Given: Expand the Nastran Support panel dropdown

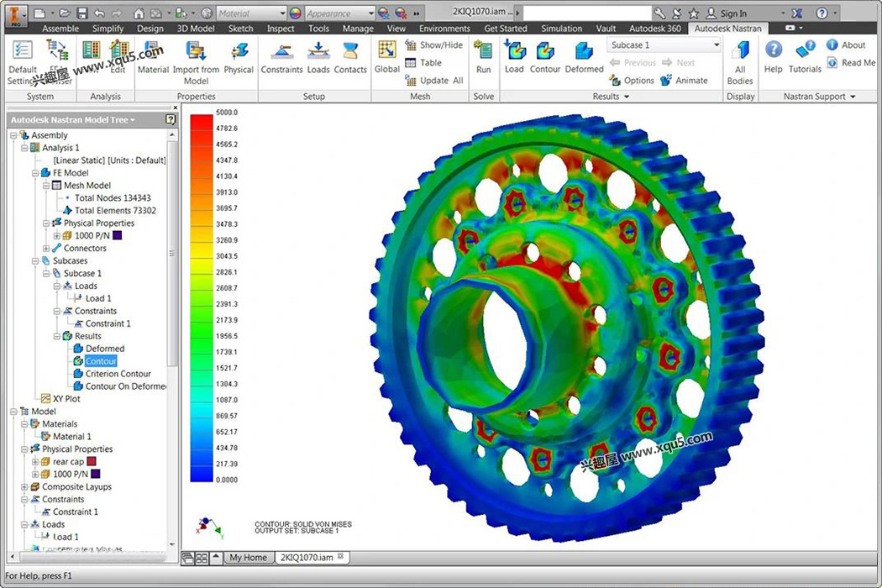Looking at the screenshot, I should 853,97.
